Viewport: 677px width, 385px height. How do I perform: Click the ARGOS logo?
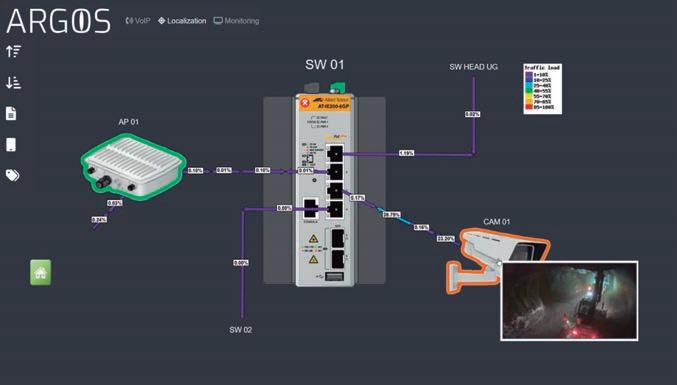pyautogui.click(x=59, y=21)
